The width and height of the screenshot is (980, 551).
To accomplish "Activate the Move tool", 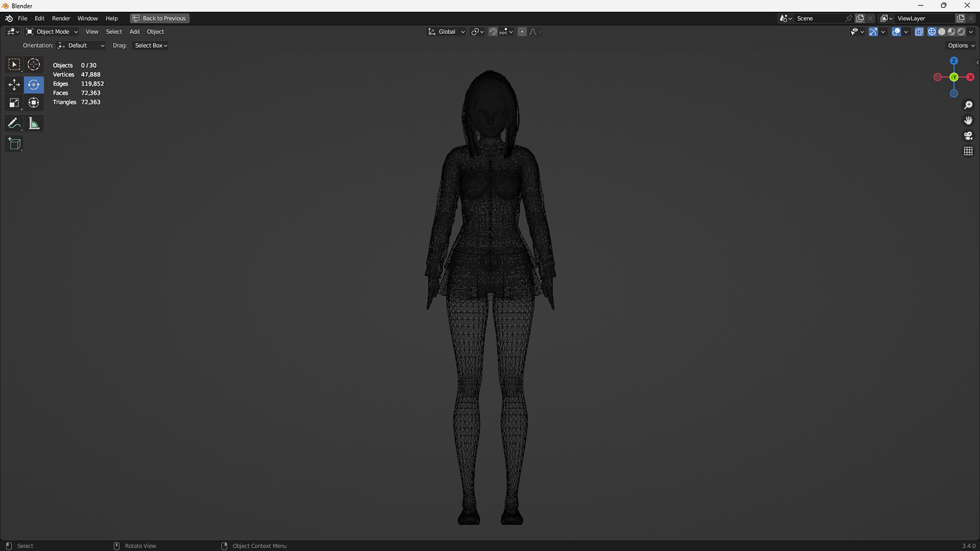I will [x=14, y=85].
